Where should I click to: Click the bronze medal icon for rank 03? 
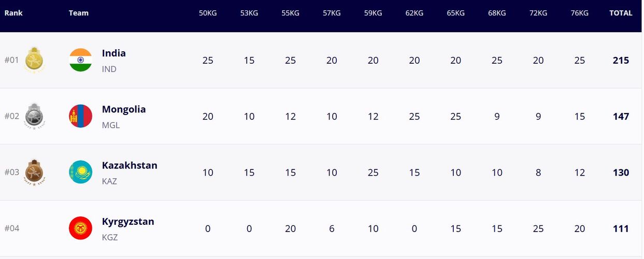(x=35, y=172)
